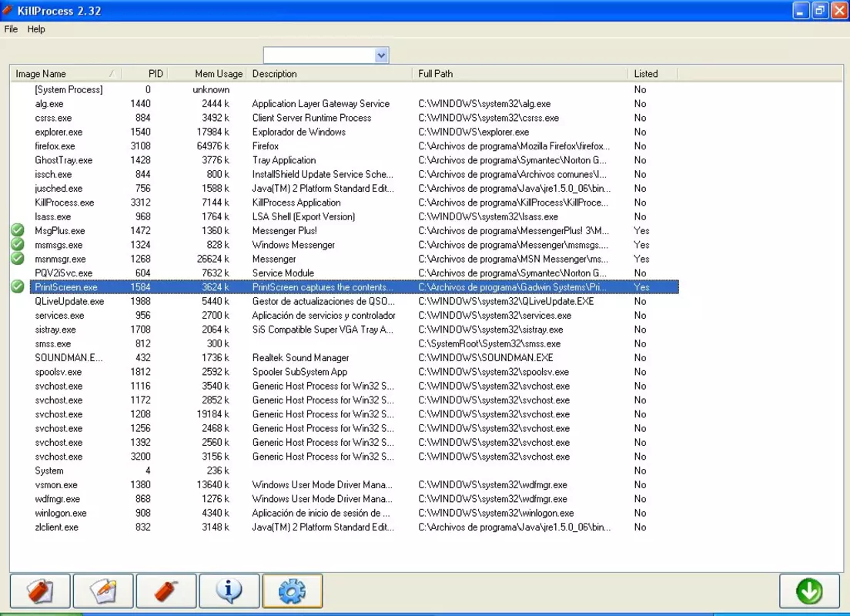This screenshot has height=616, width=850.
Task: Open the dropdown arrow above the process list
Action: pos(381,55)
